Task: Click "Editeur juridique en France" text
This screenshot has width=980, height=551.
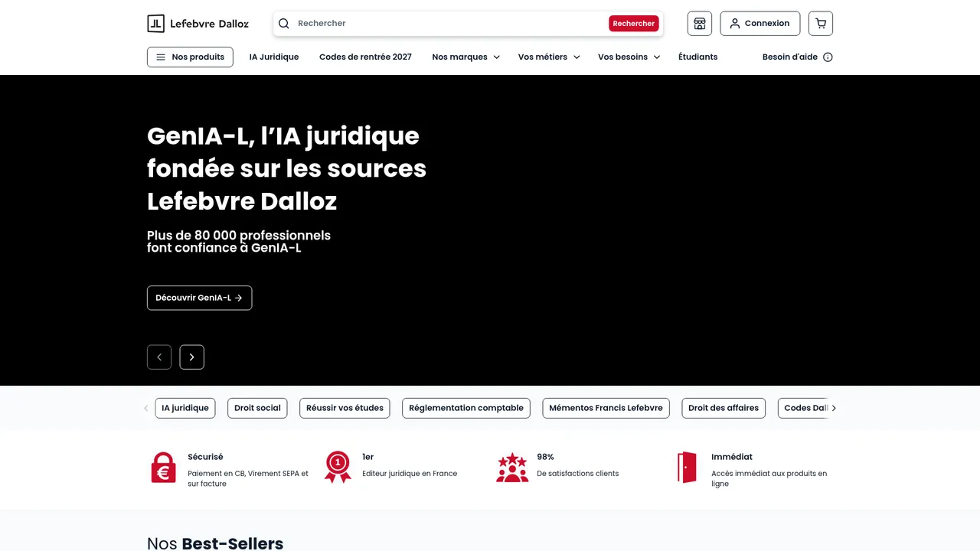Action: (410, 474)
